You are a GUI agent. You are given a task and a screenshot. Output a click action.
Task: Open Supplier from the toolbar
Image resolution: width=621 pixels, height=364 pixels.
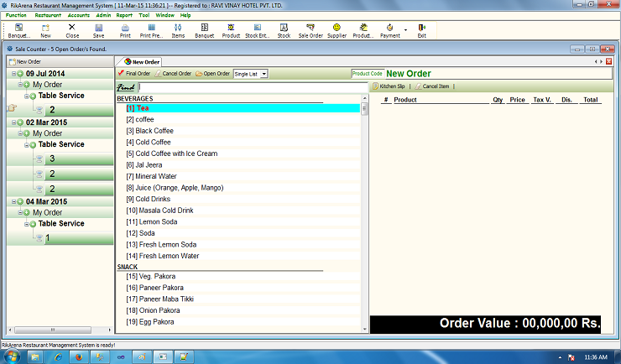coord(337,30)
